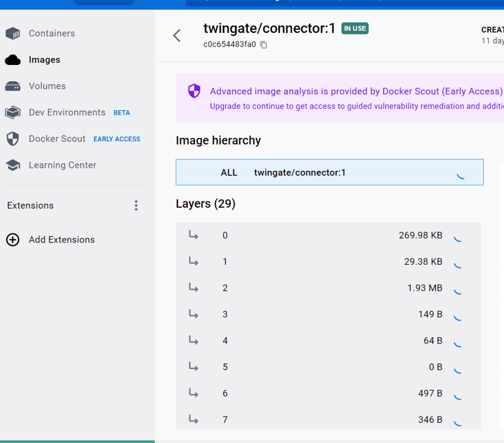Viewport: 504px width, 443px height.
Task: Click the Docker Scout shield icon
Action: tap(13, 139)
